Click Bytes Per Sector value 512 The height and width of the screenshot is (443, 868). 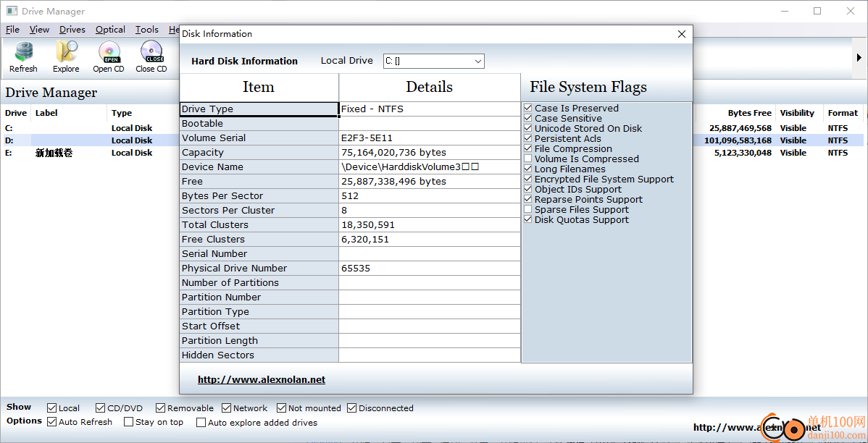click(x=430, y=195)
